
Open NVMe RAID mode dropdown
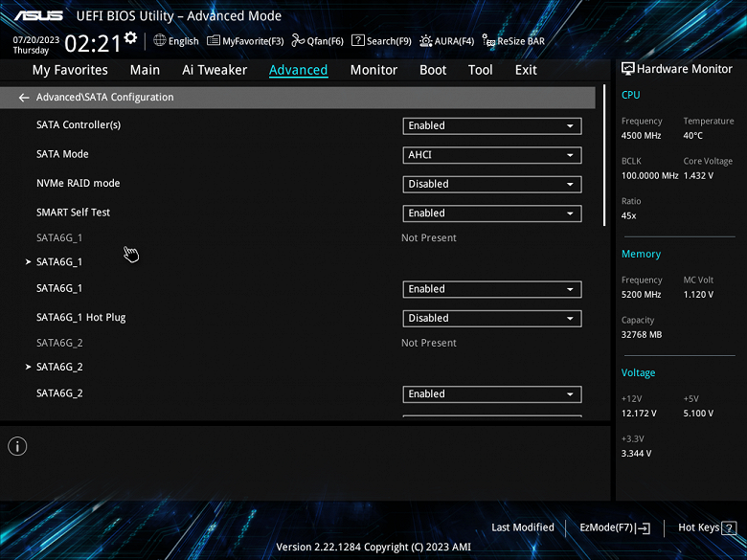click(x=492, y=185)
